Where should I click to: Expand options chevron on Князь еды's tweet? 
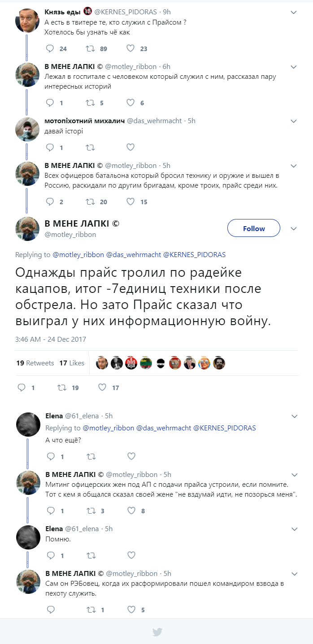coord(294,12)
